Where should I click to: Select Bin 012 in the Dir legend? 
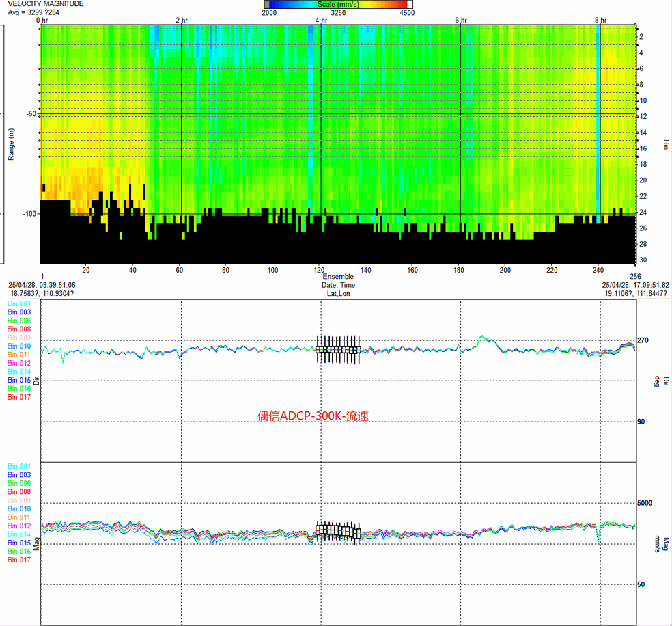(x=19, y=364)
